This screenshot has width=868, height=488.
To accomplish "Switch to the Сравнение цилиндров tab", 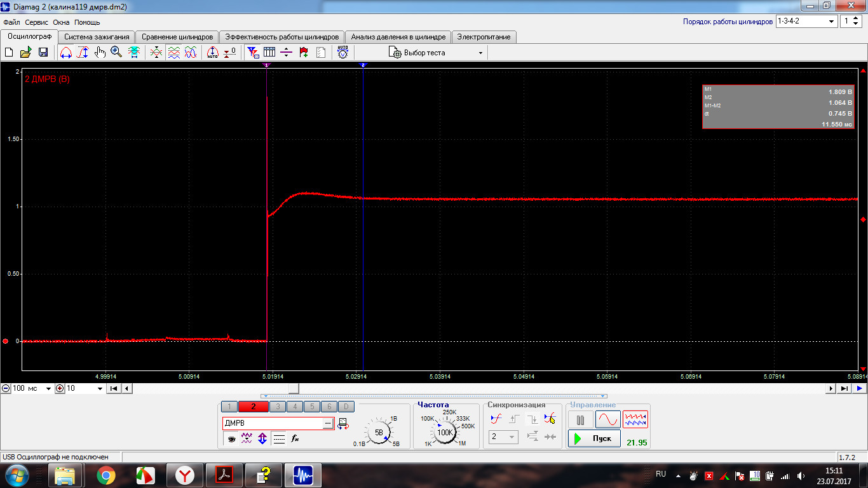I will 177,37.
